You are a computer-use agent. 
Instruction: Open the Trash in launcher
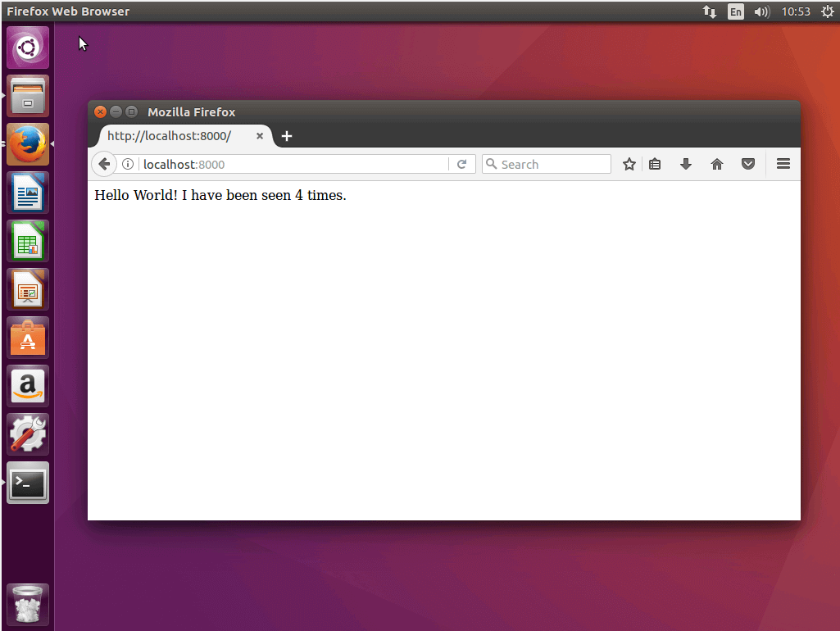28,605
